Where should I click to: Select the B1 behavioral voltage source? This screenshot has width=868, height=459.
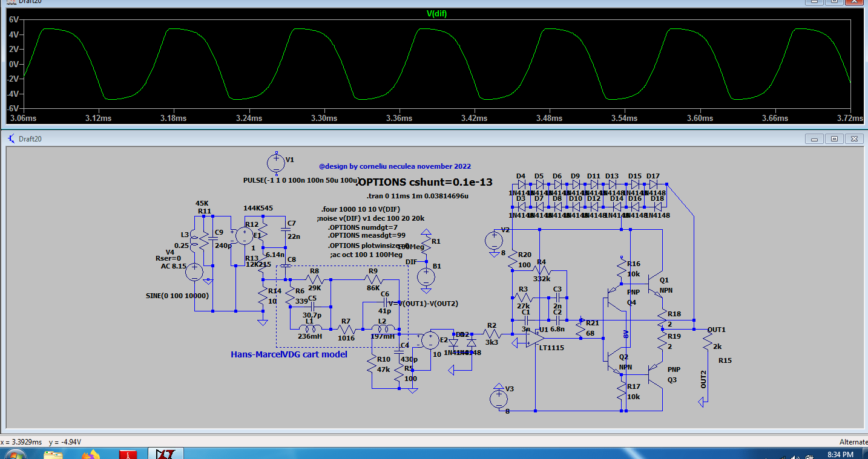[426, 277]
